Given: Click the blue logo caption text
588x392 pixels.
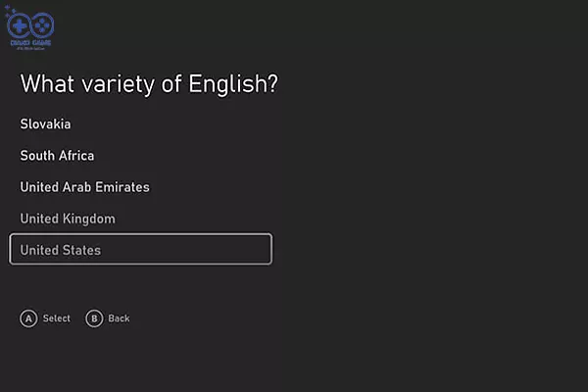Looking at the screenshot, I should pos(30,43).
